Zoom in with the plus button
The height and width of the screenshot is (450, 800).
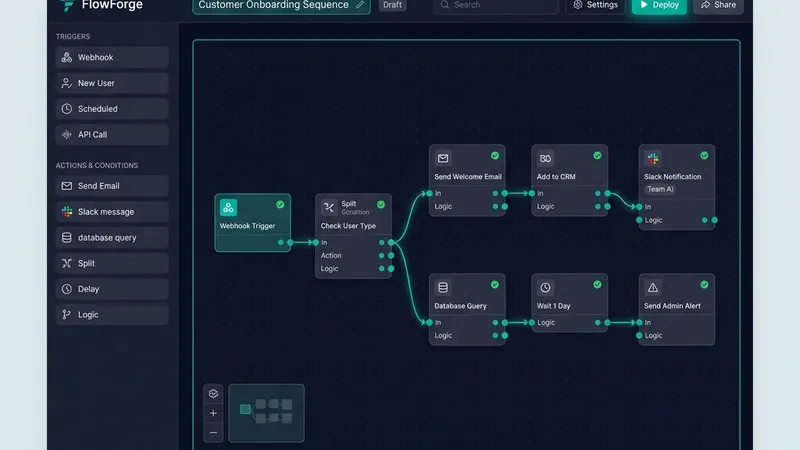(x=213, y=413)
